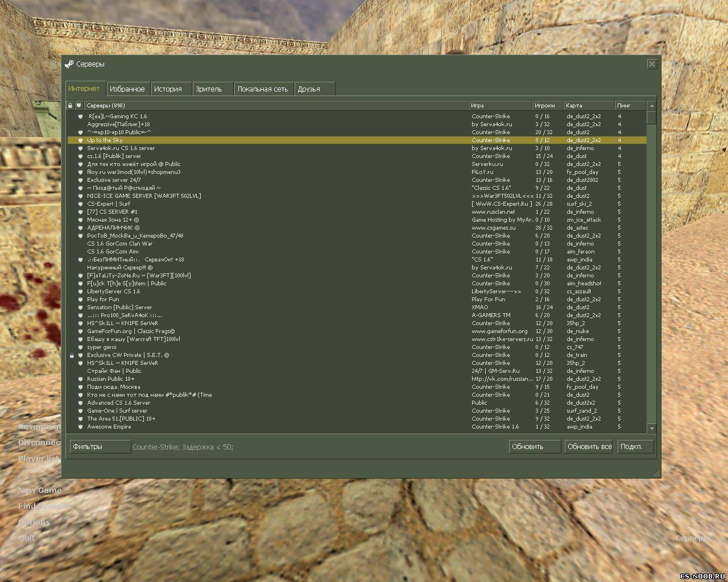Sort by the Пинг column header
728x582 pixels.
(631, 106)
